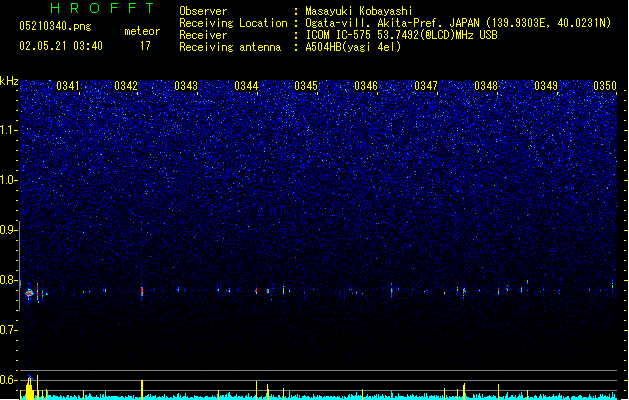Click the 0341 time marker
This screenshot has height=400, width=629.
point(68,86)
